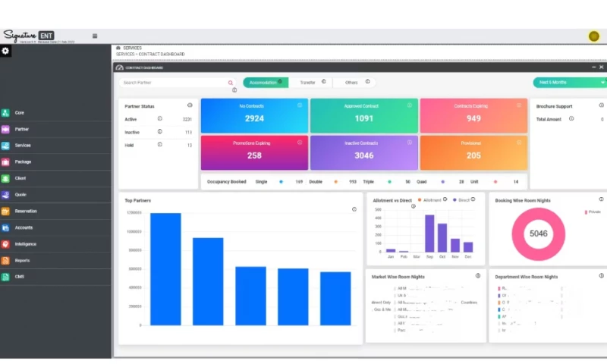607x364 pixels.
Task: Open the Provisional 205 card
Action: 473,152
